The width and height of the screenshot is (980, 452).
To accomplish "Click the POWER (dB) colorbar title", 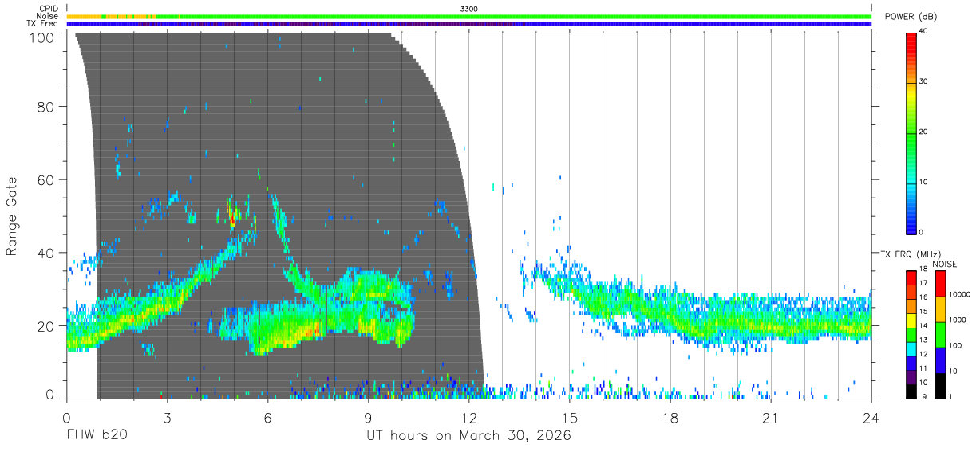I will pos(910,16).
